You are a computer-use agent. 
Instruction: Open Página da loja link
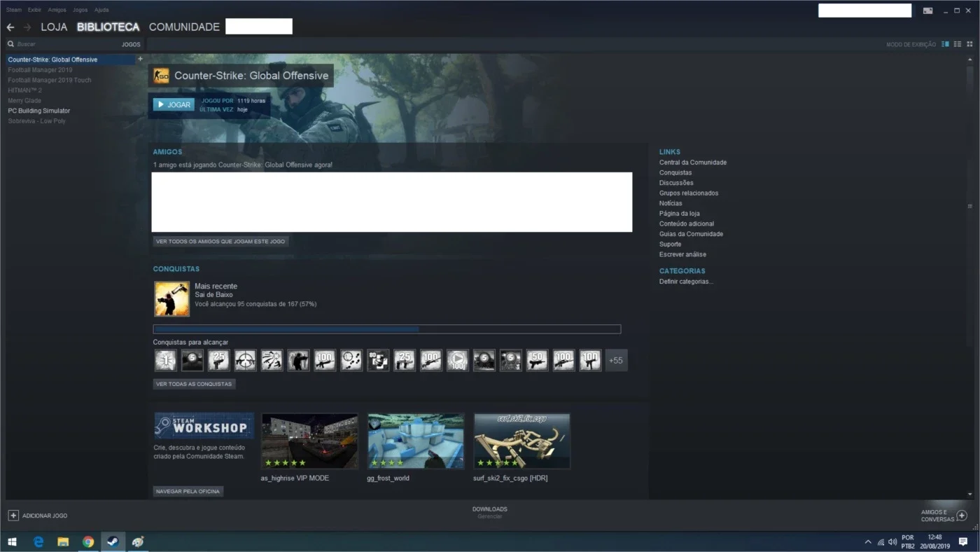pos(679,214)
